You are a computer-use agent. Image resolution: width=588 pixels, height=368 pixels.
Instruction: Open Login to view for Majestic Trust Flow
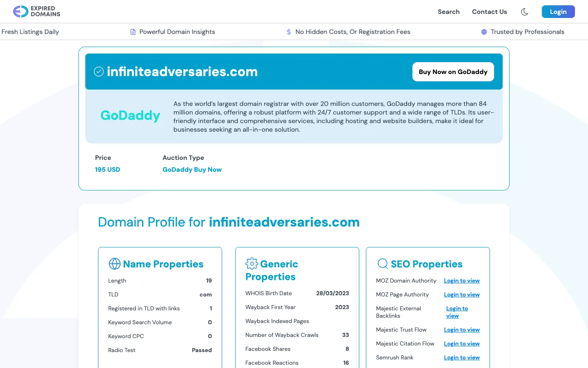(x=462, y=330)
